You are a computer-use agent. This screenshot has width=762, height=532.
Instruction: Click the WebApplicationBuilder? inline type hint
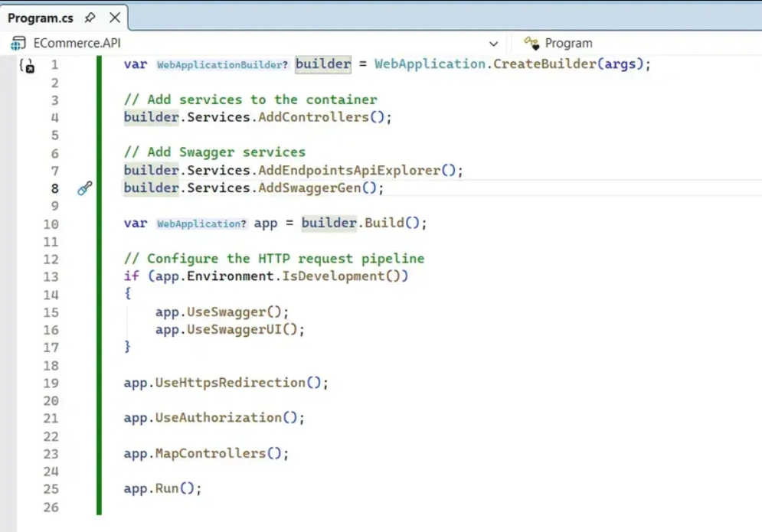coord(222,64)
